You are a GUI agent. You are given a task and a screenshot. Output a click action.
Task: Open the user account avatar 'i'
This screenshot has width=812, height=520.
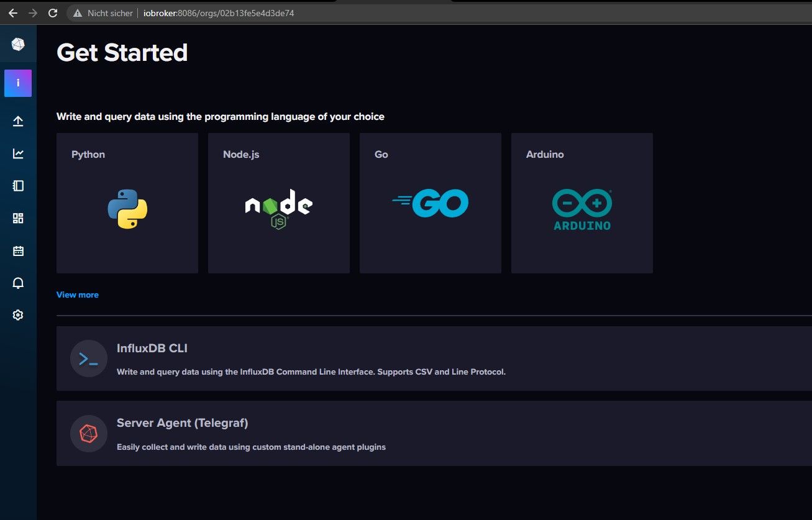point(18,83)
